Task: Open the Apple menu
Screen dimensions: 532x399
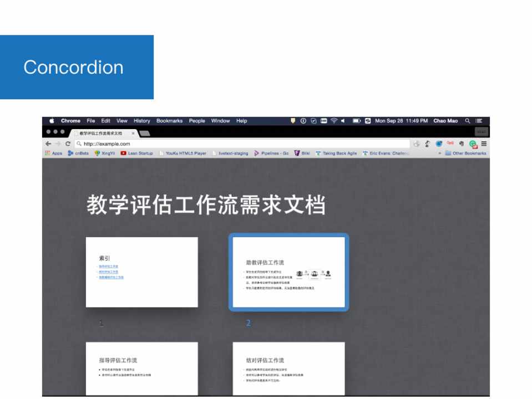Action: [x=52, y=121]
